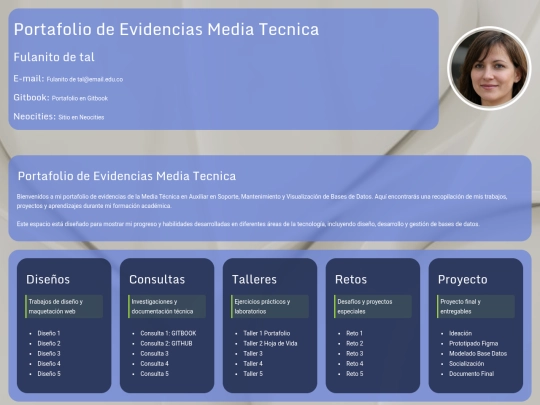Click the 'Este espacio está diseñado' paragraph

[x=248, y=224]
